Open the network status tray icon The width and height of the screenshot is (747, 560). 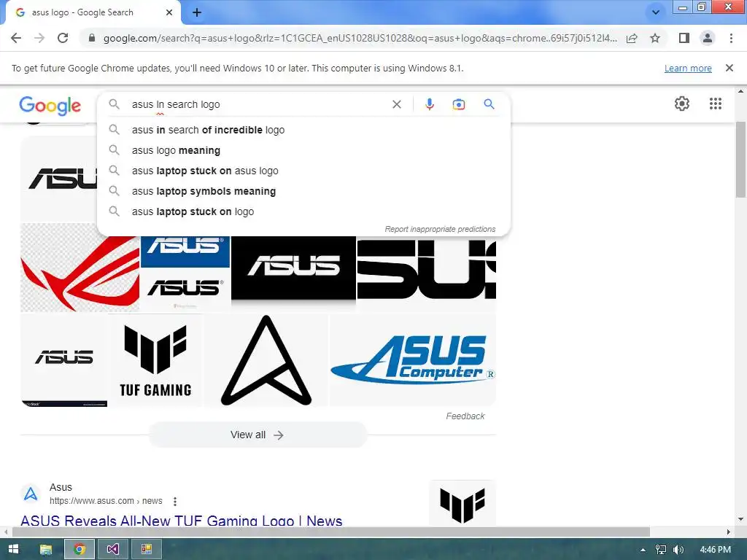pos(661,550)
